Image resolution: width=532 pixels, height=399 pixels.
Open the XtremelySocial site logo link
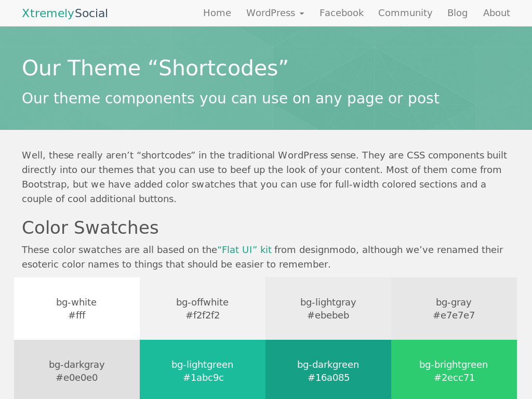click(65, 13)
